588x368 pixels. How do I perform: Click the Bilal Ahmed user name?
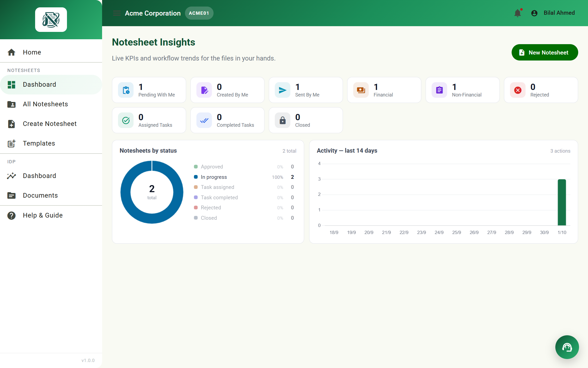pos(559,13)
